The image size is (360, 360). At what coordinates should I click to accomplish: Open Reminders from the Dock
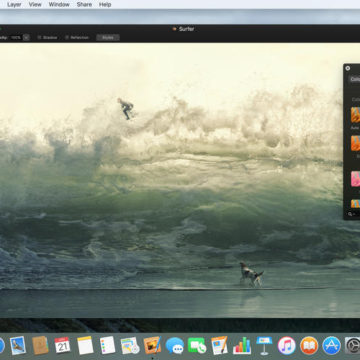[107, 345]
